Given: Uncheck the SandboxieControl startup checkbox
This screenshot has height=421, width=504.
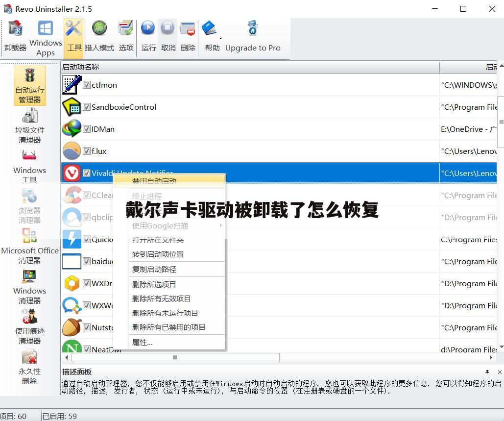Looking at the screenshot, I should click(87, 107).
